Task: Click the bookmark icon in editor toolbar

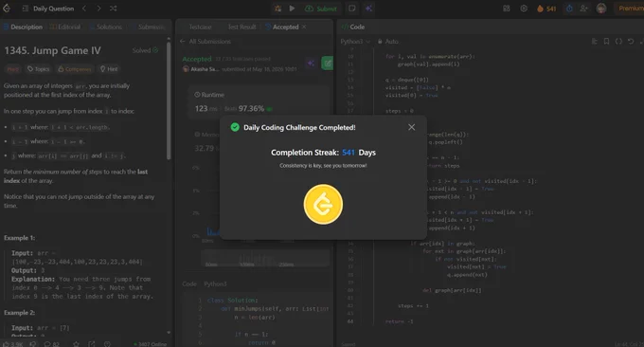Action: point(606,42)
